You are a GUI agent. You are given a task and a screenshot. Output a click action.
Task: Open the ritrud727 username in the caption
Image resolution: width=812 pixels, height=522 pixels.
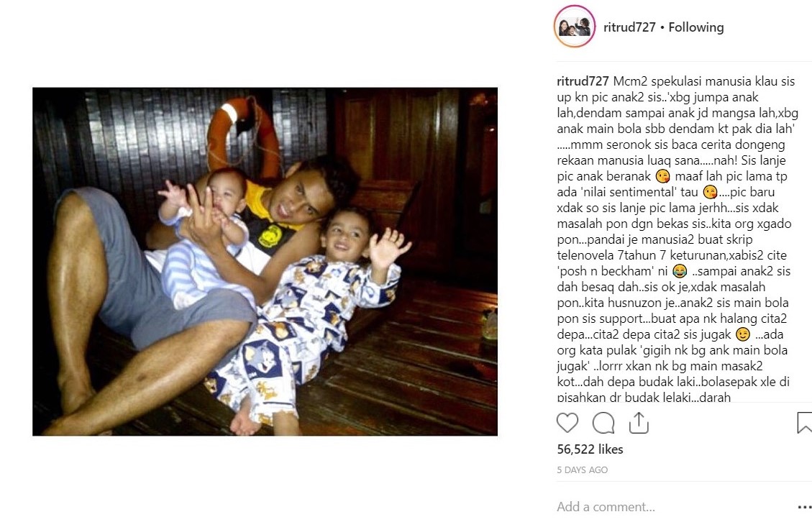[583, 81]
